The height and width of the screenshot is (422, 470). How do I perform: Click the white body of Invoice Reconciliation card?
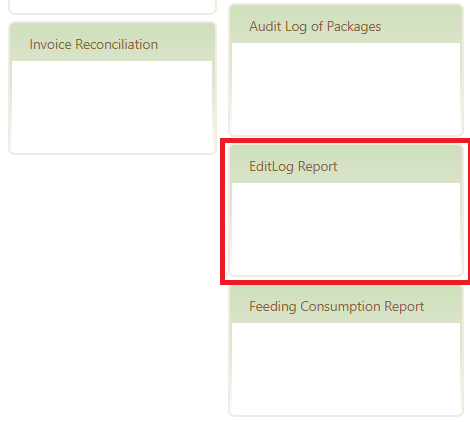[x=112, y=106]
